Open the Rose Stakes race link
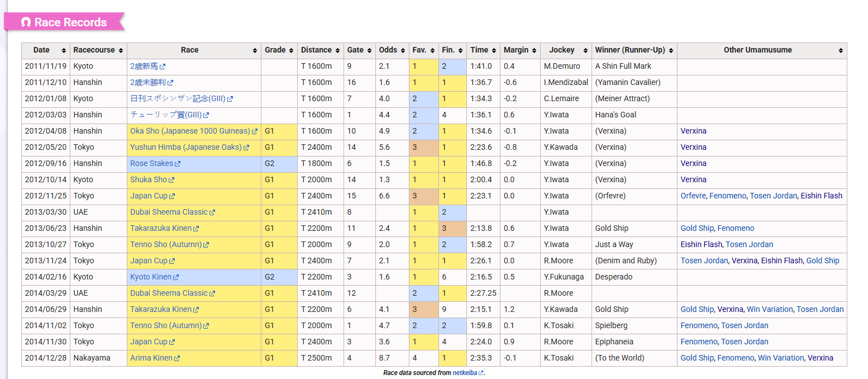This screenshot has height=379, width=868. click(x=155, y=163)
